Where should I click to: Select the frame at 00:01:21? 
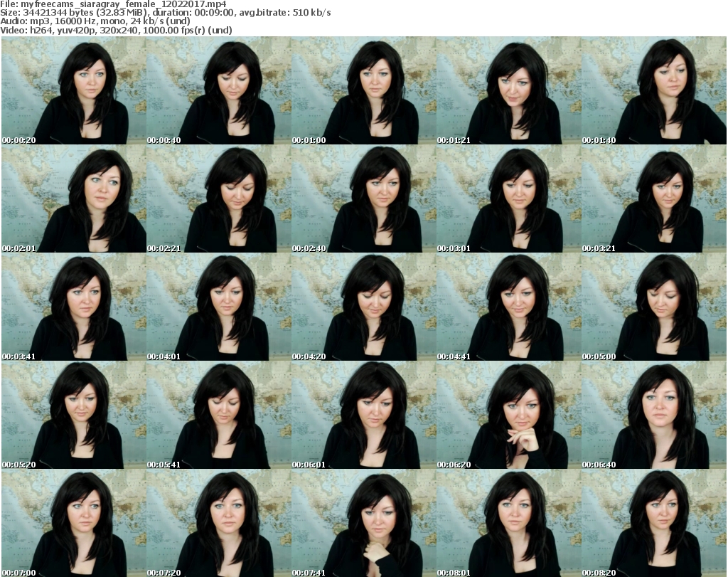click(508, 90)
